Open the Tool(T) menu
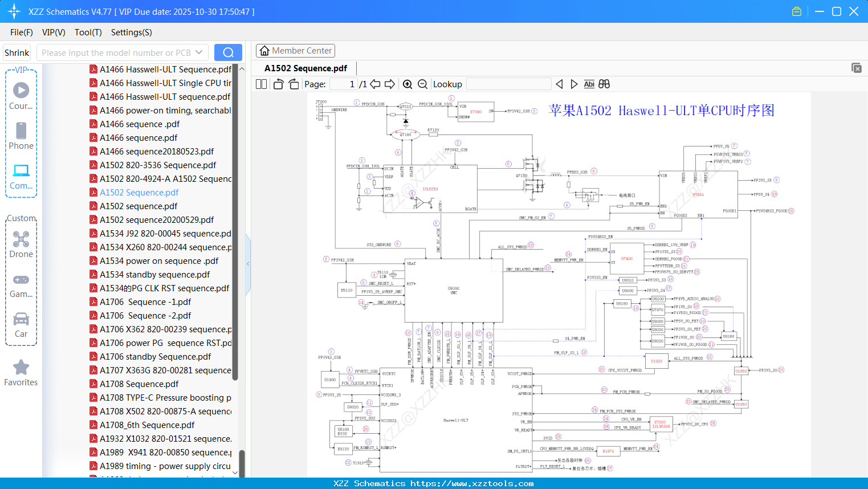 (88, 32)
